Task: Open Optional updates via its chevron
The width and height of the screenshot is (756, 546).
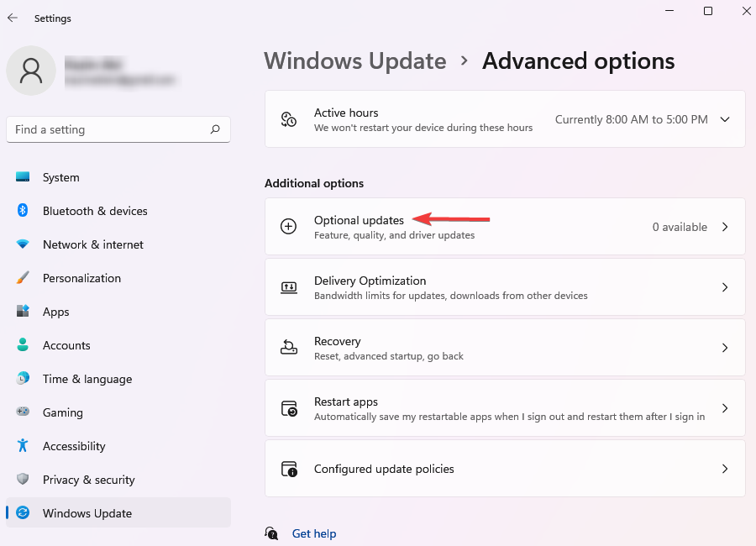Action: (725, 227)
